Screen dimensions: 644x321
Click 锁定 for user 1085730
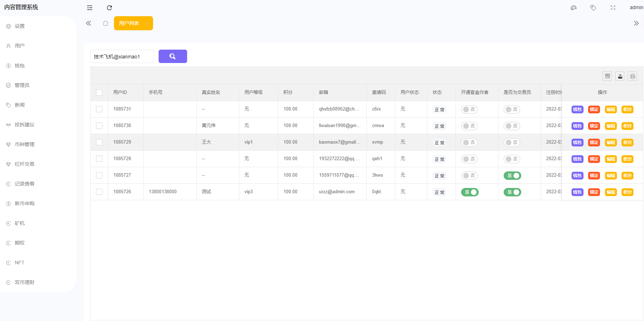click(x=594, y=126)
